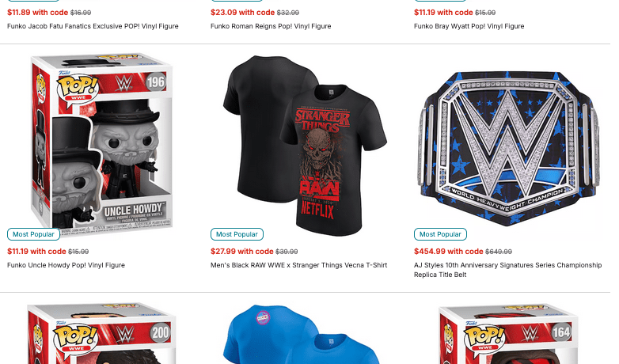Viewport: 619px width, 364px height.
Task: Click the crossed-out $649.99 original price
Action: [x=499, y=252]
